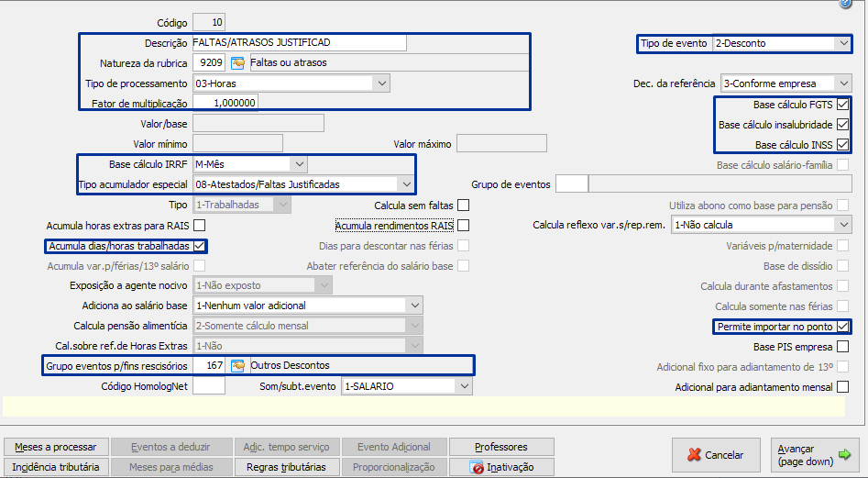Enable Calcula sem faltas checkbox
868x478 pixels.
point(464,206)
